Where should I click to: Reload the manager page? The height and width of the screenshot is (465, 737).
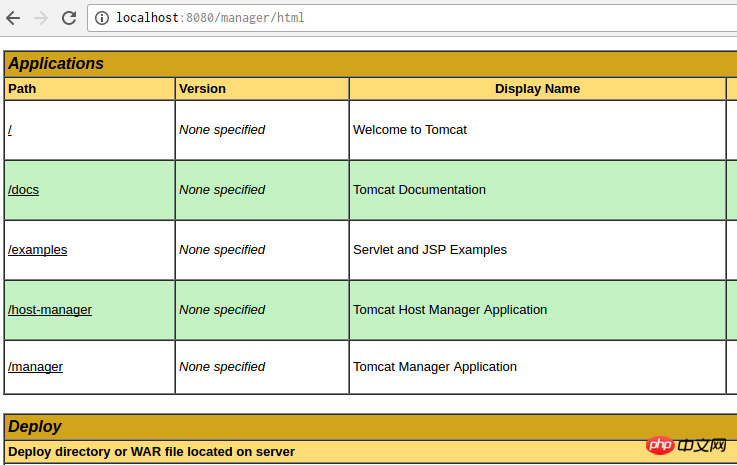click(x=69, y=18)
